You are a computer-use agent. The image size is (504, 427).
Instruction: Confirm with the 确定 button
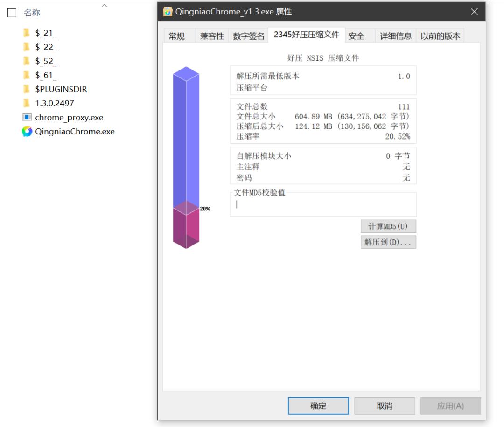318,406
